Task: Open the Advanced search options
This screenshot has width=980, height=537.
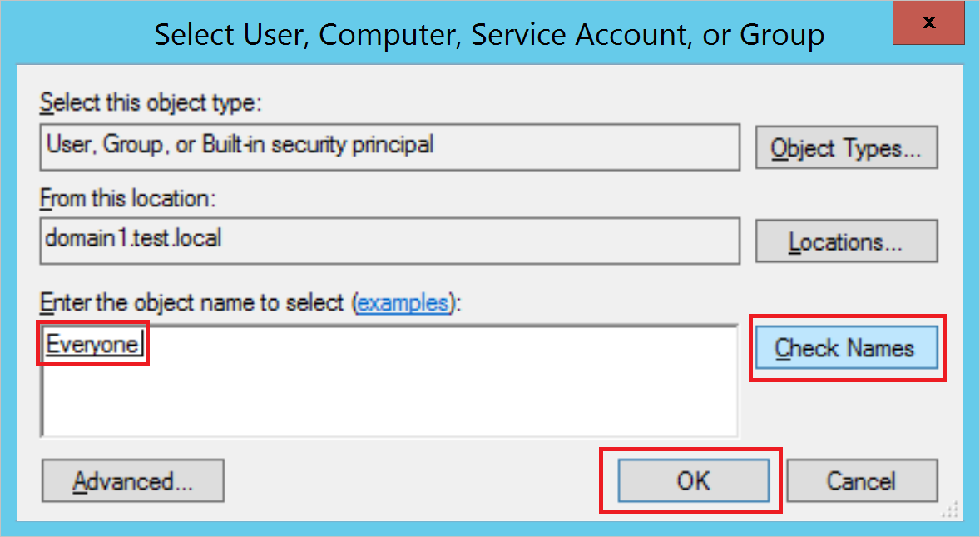Action: (x=132, y=481)
